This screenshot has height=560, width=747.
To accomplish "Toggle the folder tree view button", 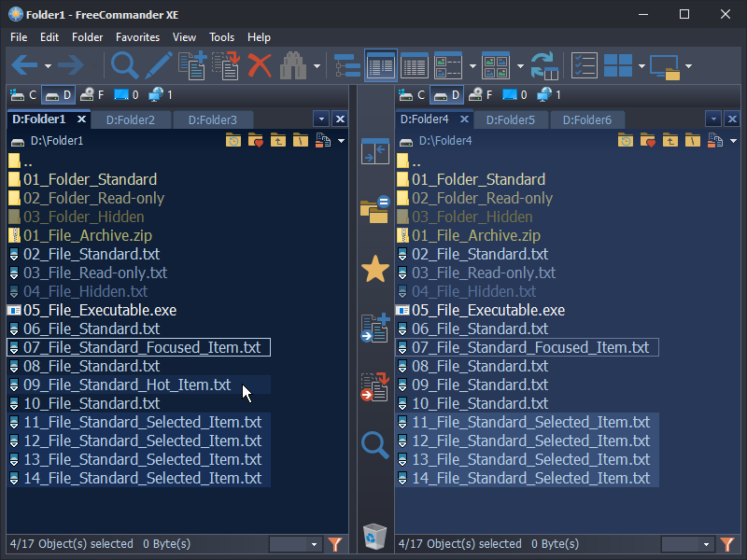I will [347, 65].
